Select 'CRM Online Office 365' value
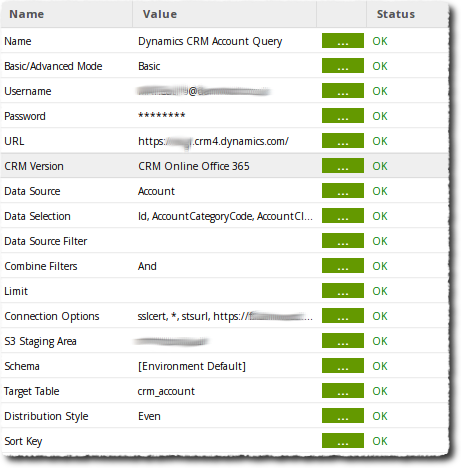The height and width of the screenshot is (468, 461). point(194,166)
